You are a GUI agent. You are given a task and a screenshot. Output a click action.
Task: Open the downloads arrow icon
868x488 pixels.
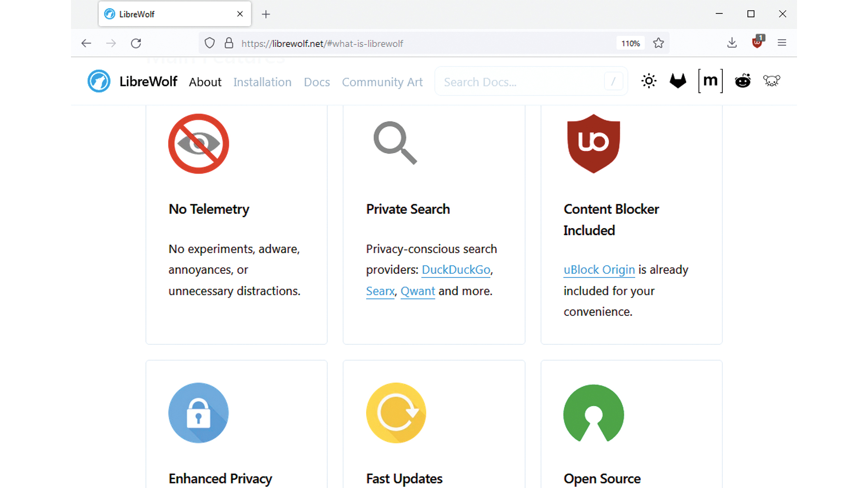732,43
